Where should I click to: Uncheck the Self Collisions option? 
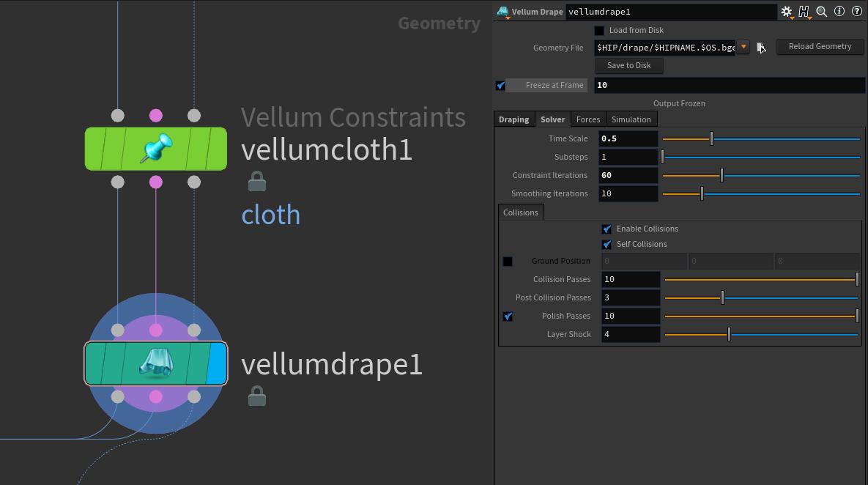click(607, 245)
